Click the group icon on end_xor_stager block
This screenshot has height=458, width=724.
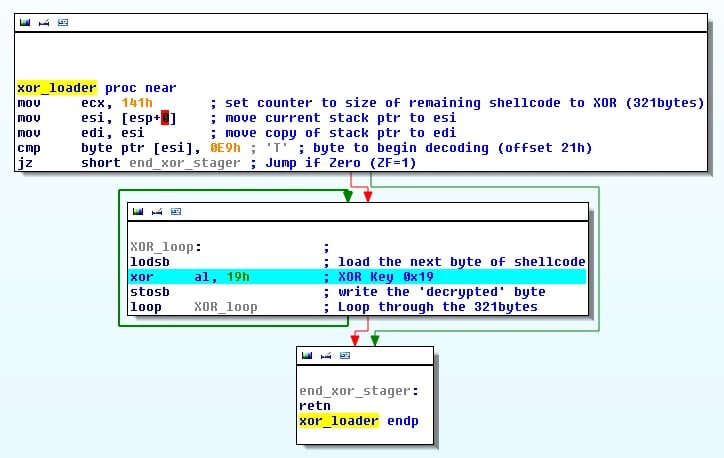coord(344,355)
